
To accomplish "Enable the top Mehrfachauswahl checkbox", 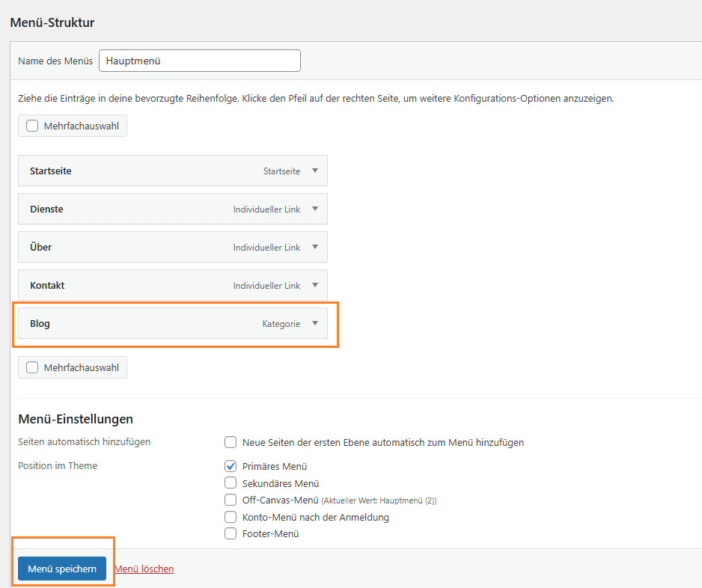I will pos(32,126).
